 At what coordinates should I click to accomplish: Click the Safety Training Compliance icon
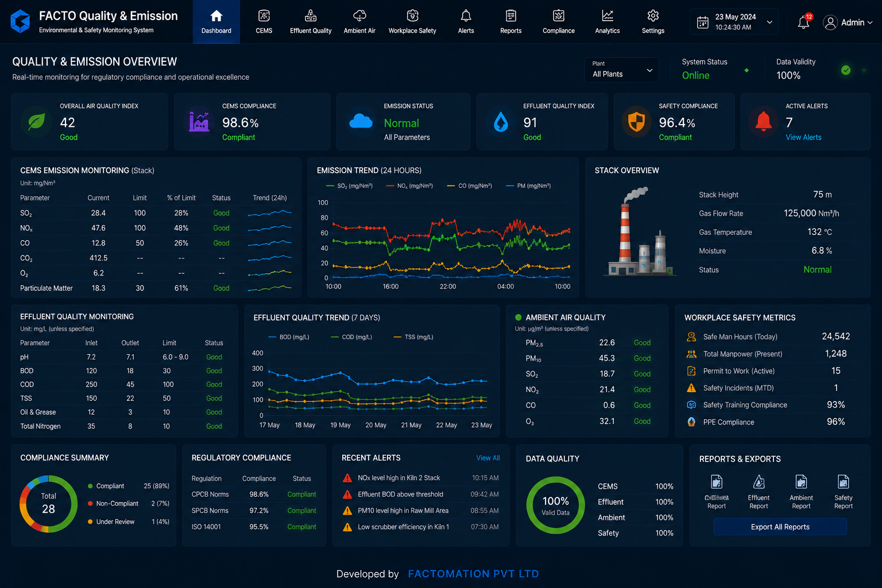tap(691, 405)
